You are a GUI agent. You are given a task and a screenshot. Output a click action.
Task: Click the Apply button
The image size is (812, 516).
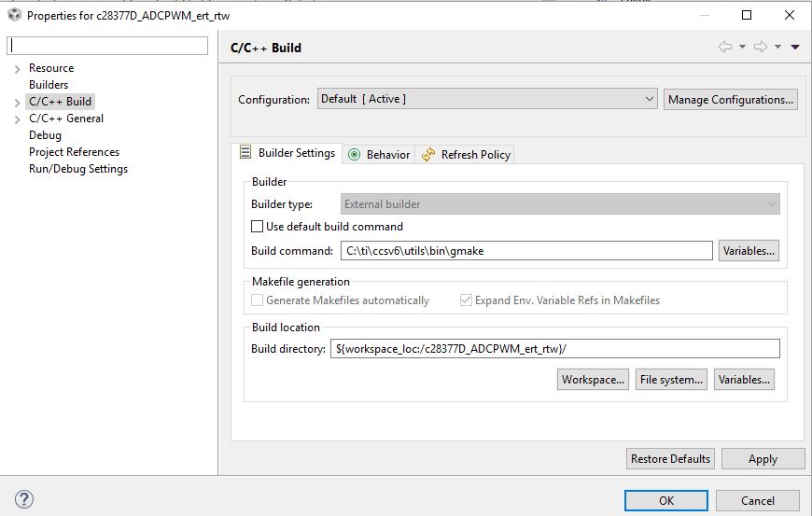pos(763,458)
